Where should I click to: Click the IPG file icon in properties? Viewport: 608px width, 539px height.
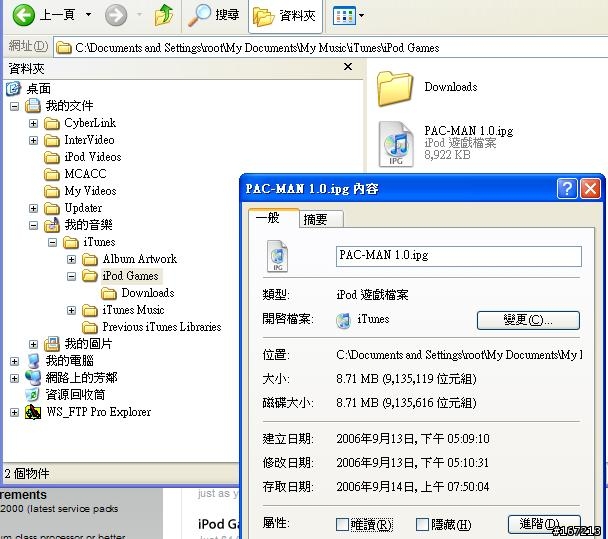(x=278, y=256)
